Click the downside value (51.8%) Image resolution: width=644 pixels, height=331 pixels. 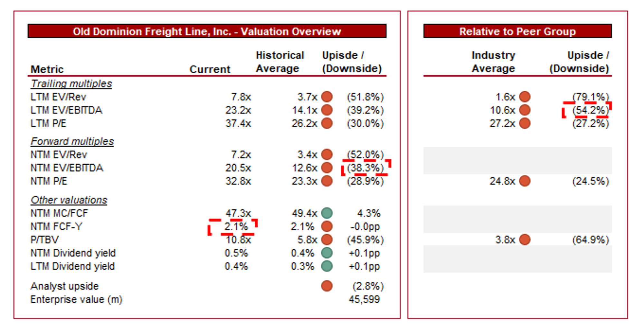(365, 97)
